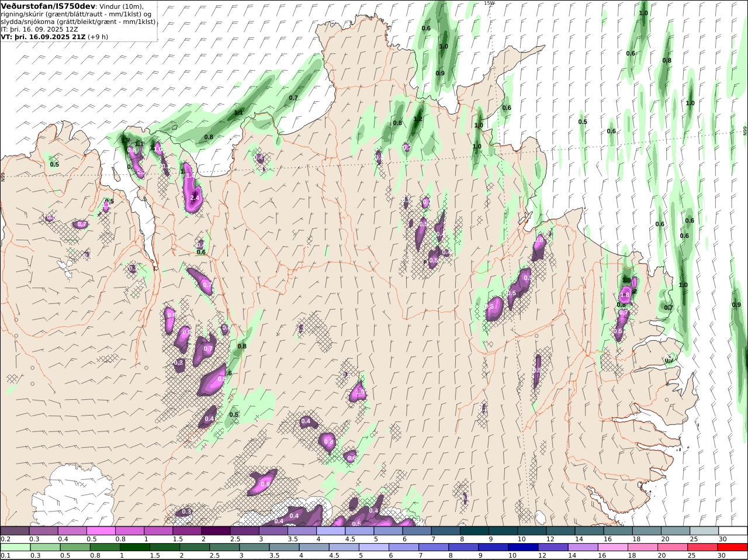Click the 1.2 rain value on map
This screenshot has width=748, height=560.
click(418, 119)
